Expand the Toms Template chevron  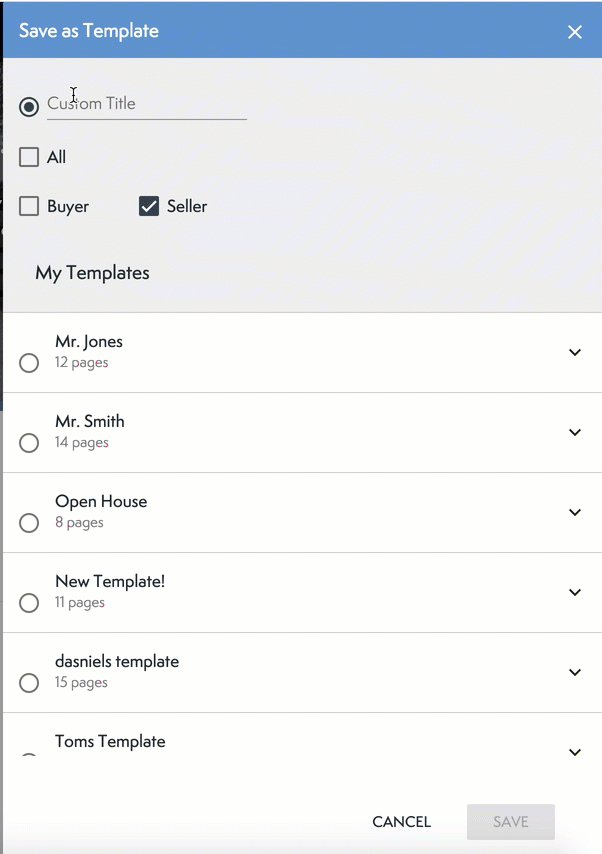pyautogui.click(x=575, y=752)
